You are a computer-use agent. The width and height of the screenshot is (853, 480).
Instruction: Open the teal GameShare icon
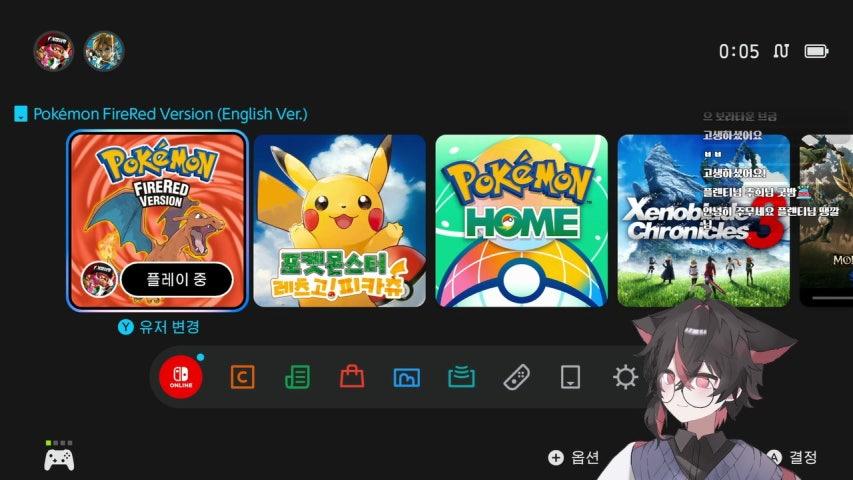tap(461, 377)
